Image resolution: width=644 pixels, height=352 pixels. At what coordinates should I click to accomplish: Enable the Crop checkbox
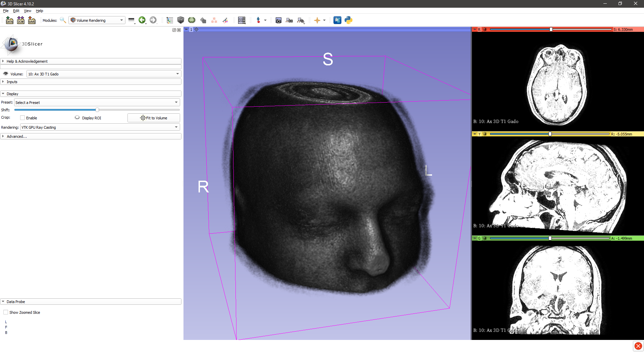click(22, 118)
